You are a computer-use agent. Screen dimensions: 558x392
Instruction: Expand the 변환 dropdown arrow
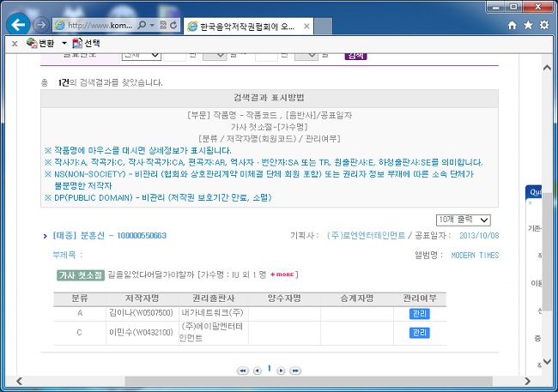pyautogui.click(x=64, y=44)
